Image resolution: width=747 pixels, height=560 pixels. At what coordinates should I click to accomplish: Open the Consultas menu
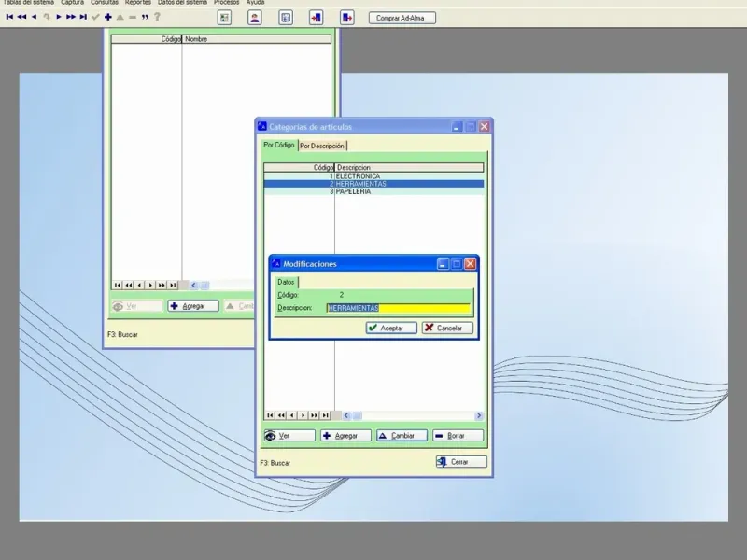pyautogui.click(x=105, y=3)
